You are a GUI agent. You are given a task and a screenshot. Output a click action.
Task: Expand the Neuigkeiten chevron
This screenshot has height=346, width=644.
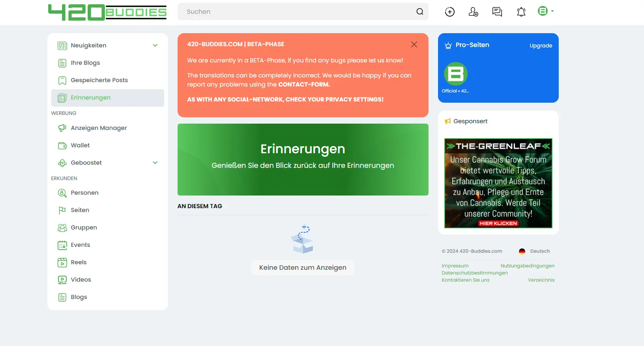click(155, 45)
